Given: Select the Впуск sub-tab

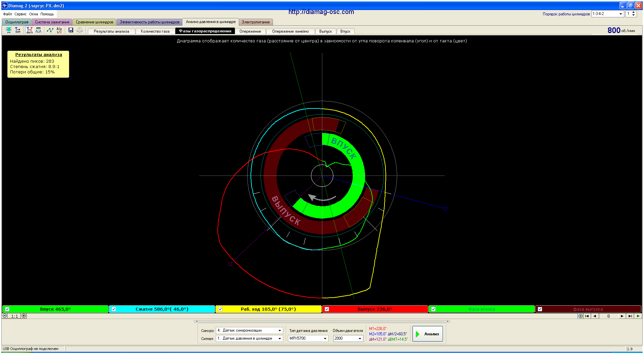Looking at the screenshot, I should pos(345,31).
